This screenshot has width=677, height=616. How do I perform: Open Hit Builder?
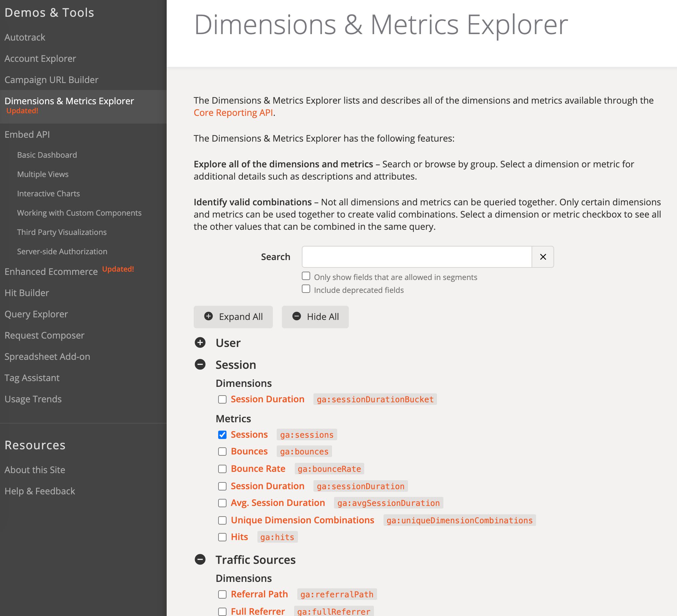[27, 293]
